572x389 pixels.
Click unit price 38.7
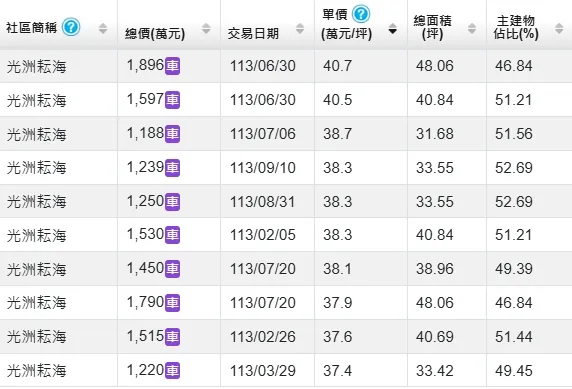(337, 134)
